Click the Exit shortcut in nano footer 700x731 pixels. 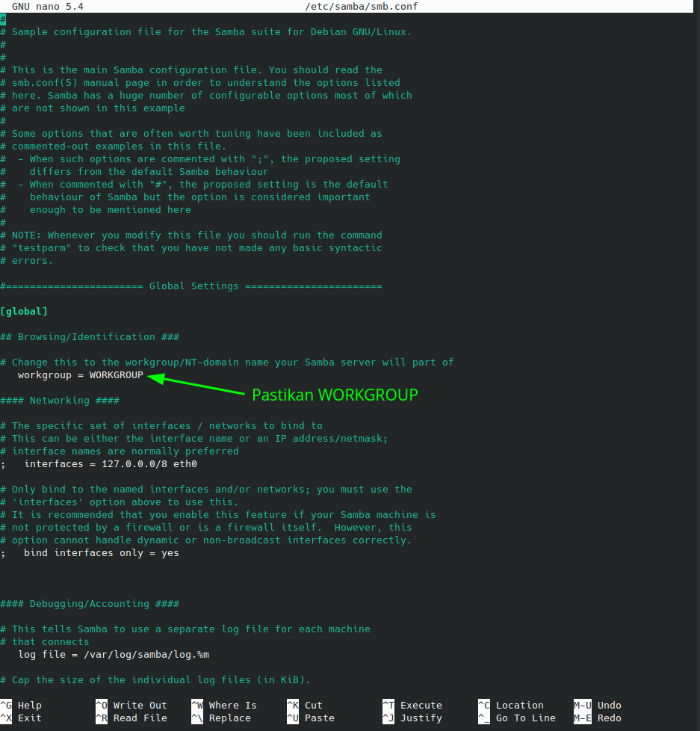(x=29, y=718)
